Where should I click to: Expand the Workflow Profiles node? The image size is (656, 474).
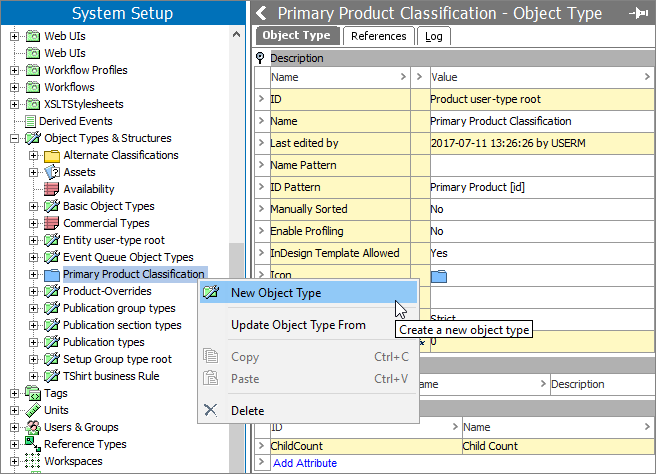tap(14, 70)
